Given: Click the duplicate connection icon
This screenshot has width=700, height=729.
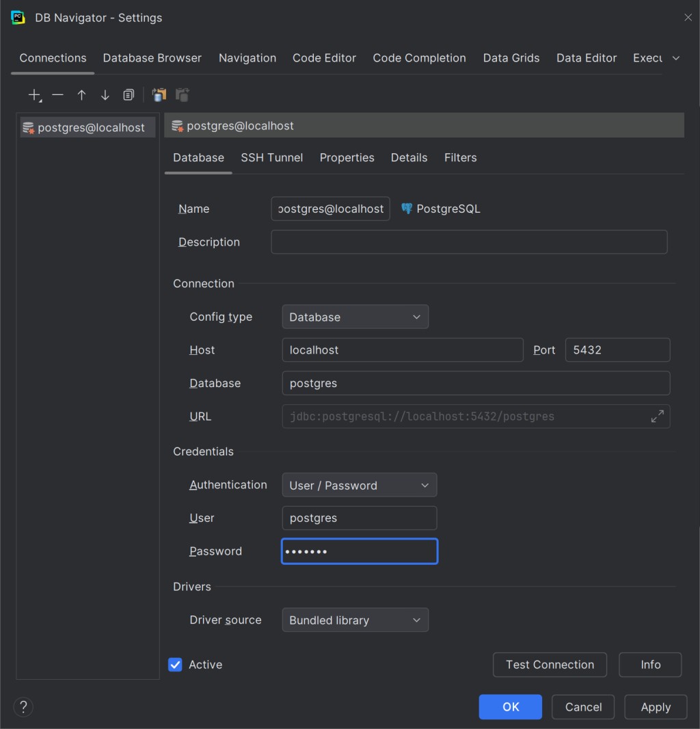Looking at the screenshot, I should 129,95.
